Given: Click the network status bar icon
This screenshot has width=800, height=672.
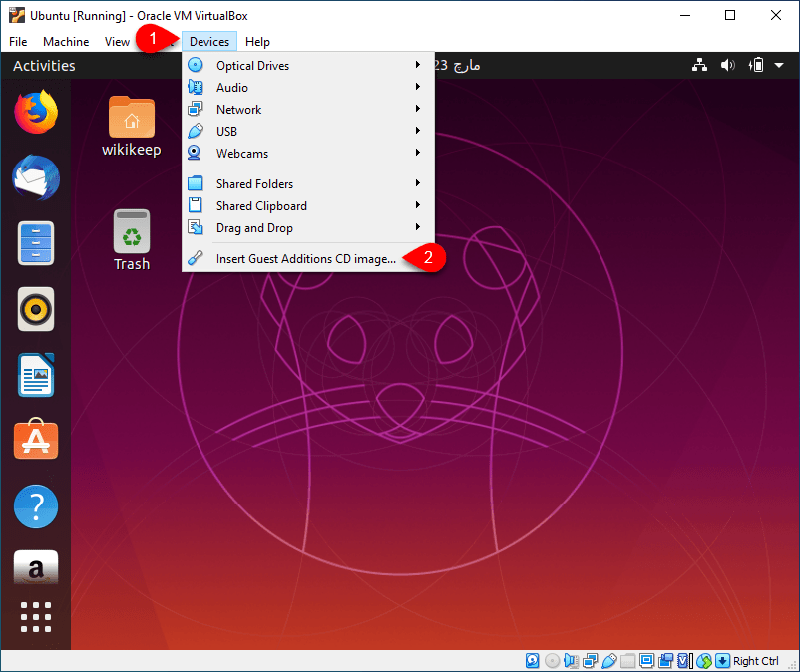Looking at the screenshot, I should click(x=590, y=661).
